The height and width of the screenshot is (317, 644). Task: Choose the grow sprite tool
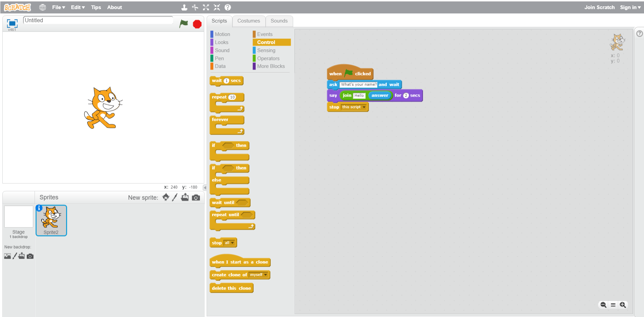point(206,7)
